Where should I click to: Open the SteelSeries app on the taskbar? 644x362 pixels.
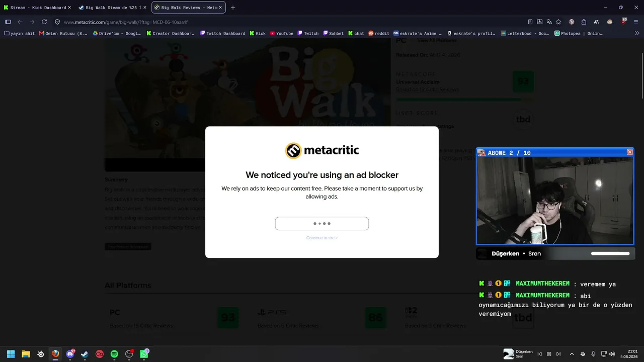pyautogui.click(x=41, y=354)
